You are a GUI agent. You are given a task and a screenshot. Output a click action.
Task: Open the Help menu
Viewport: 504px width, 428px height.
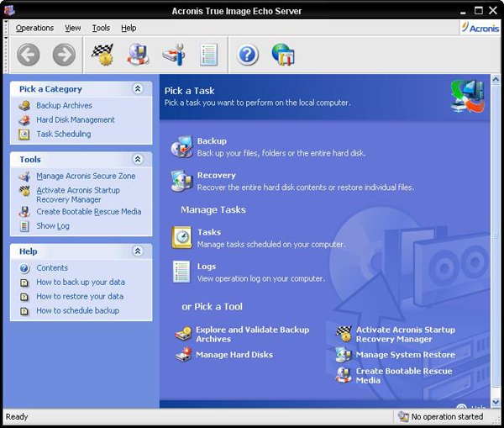[x=129, y=28]
